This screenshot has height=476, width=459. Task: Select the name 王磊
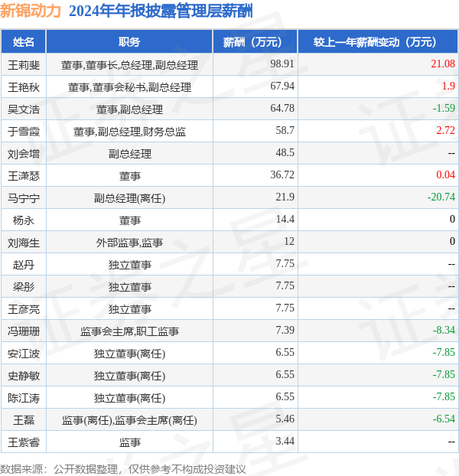point(24,420)
